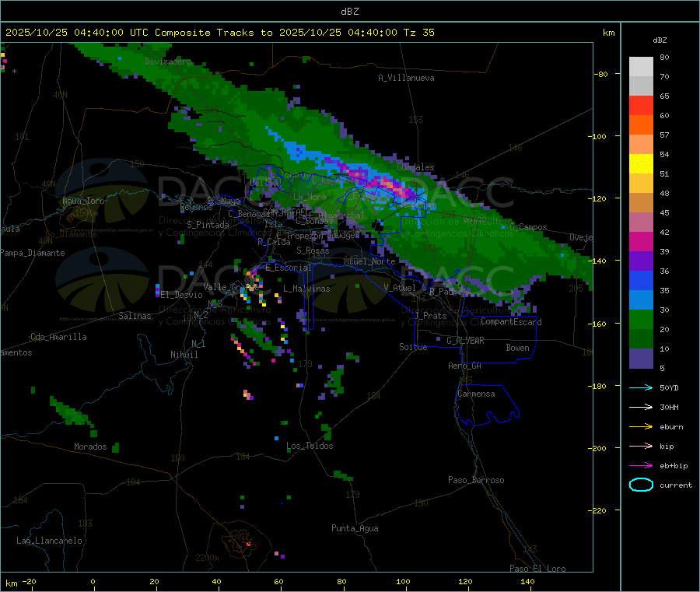Select the royal blue 35-36 dBZ swatch
This screenshot has width=700, height=592.
(641, 280)
